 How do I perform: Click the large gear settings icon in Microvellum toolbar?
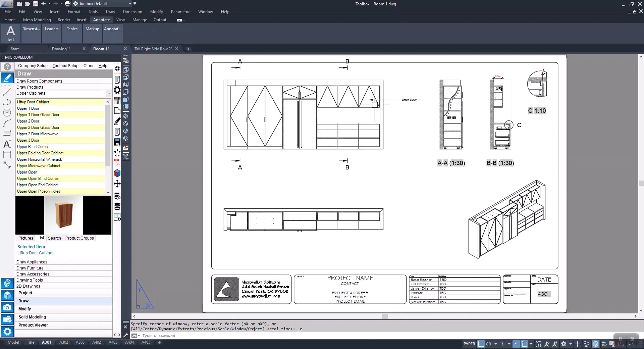tap(117, 90)
